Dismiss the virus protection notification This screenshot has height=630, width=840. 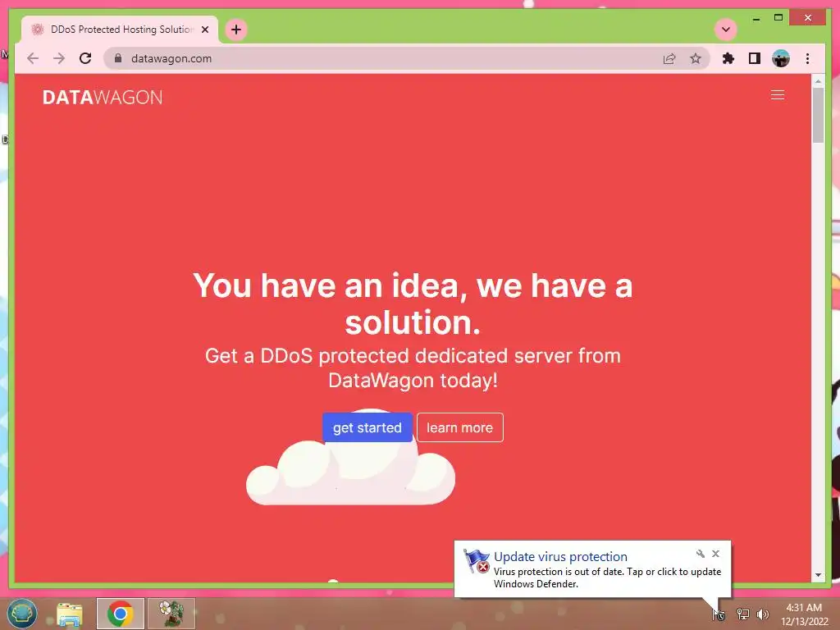point(715,554)
